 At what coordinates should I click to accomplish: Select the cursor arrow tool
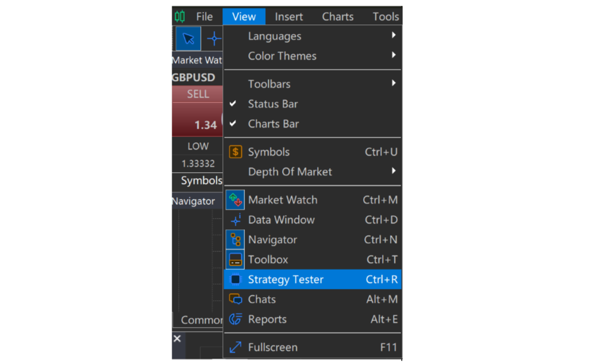coord(188,39)
